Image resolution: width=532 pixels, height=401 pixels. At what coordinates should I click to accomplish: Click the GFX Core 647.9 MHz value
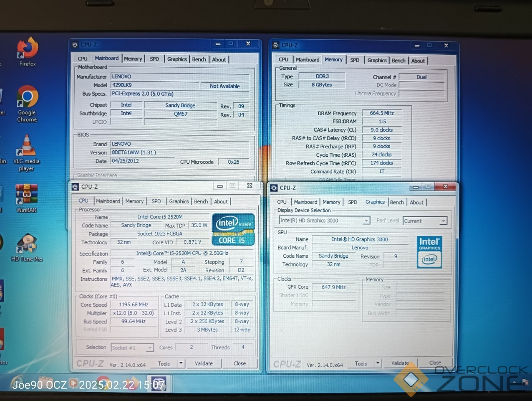point(334,287)
